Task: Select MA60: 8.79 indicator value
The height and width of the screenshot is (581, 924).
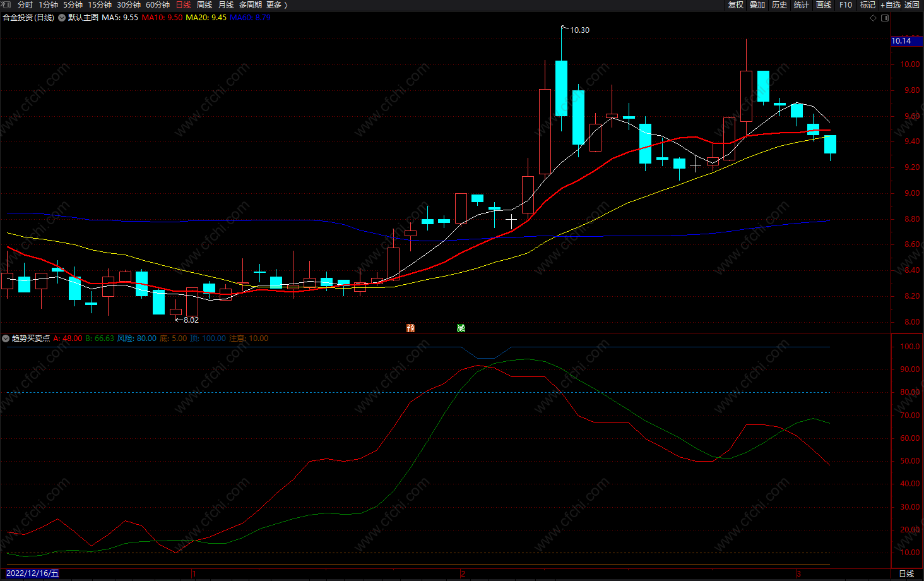Action: pos(250,18)
